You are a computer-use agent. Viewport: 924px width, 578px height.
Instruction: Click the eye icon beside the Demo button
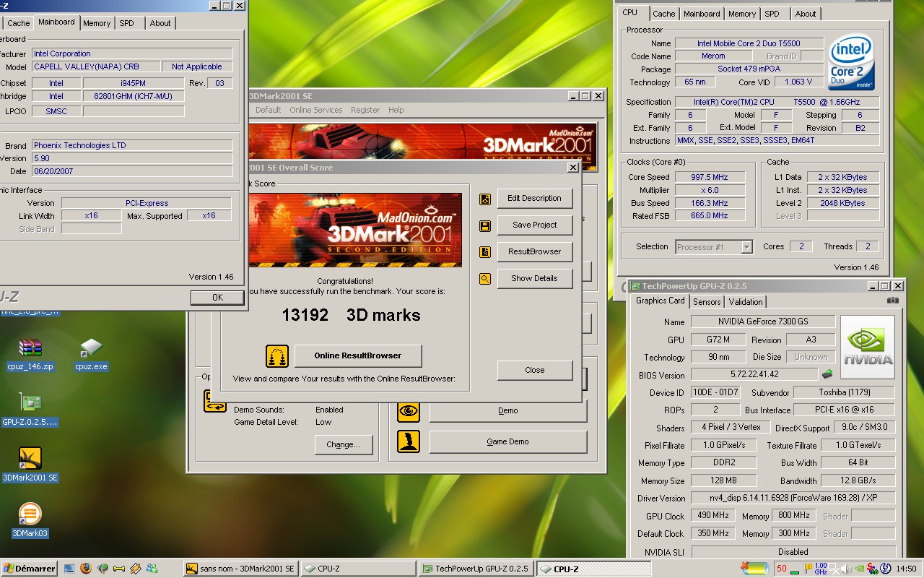409,411
